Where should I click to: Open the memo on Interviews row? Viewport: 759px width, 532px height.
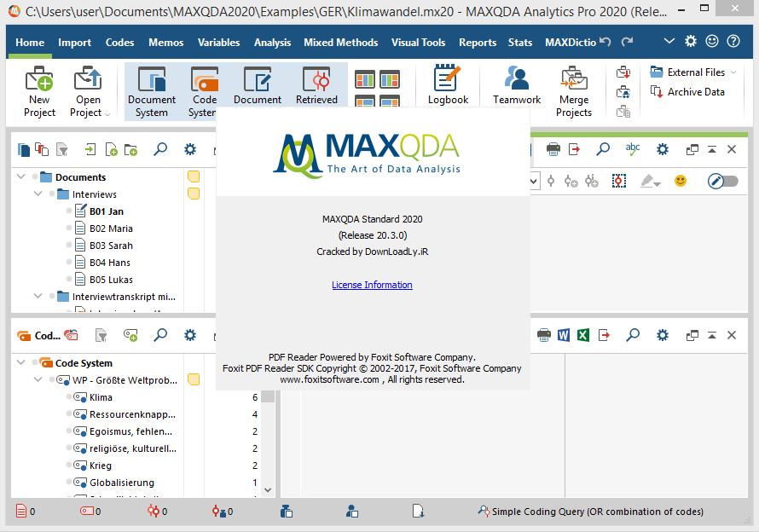coord(194,194)
